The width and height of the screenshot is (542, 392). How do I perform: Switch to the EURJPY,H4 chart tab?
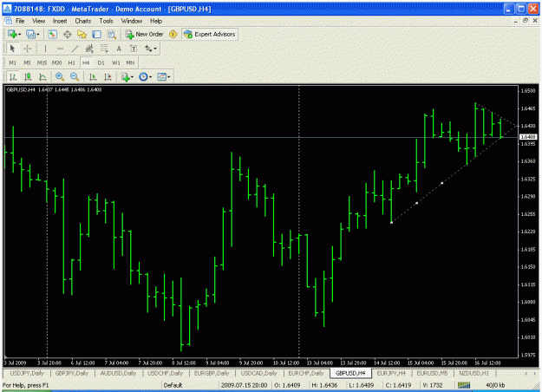pyautogui.click(x=391, y=373)
